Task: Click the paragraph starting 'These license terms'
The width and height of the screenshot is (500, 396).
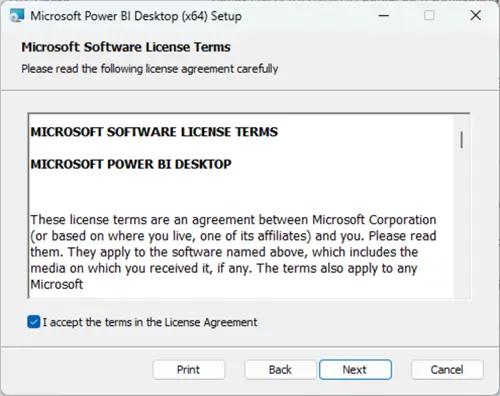Action: coord(233,252)
